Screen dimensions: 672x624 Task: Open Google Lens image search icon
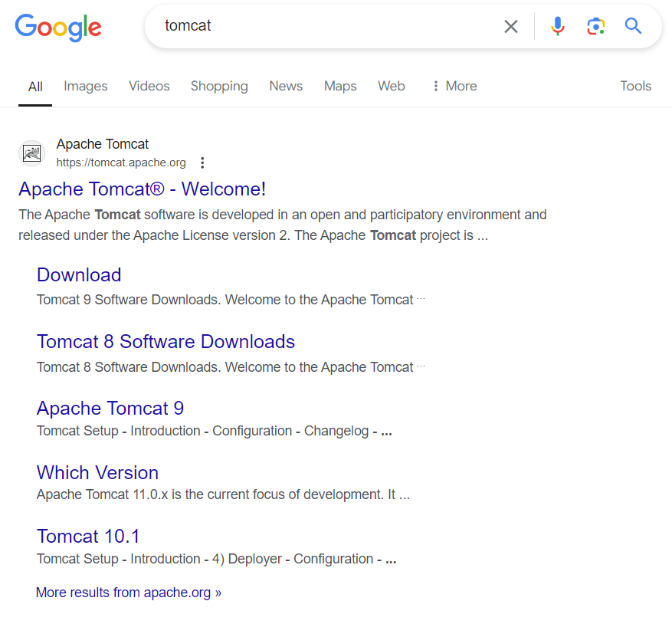595,27
